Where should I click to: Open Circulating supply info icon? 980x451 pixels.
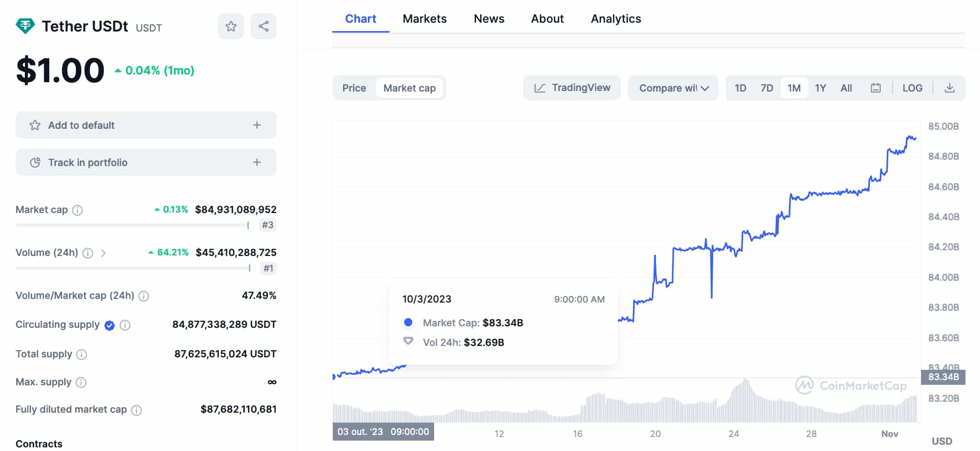(125, 325)
